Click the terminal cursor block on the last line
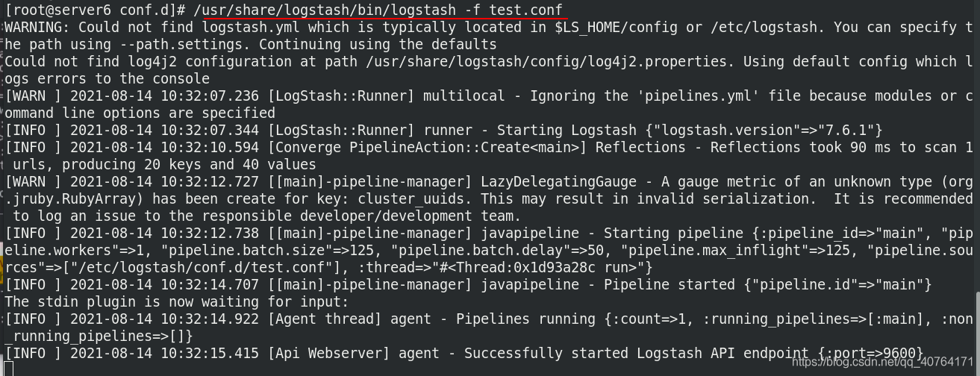Viewport: 980px width, 376px height. [9, 368]
